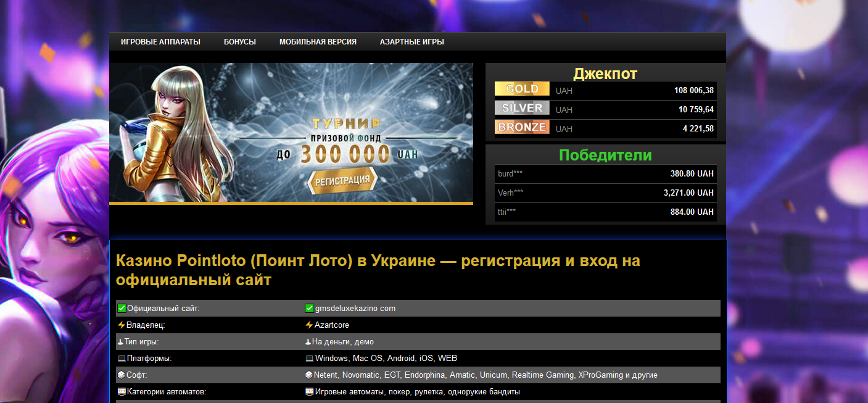Click the winning amount 380.80 UAH

click(x=692, y=174)
